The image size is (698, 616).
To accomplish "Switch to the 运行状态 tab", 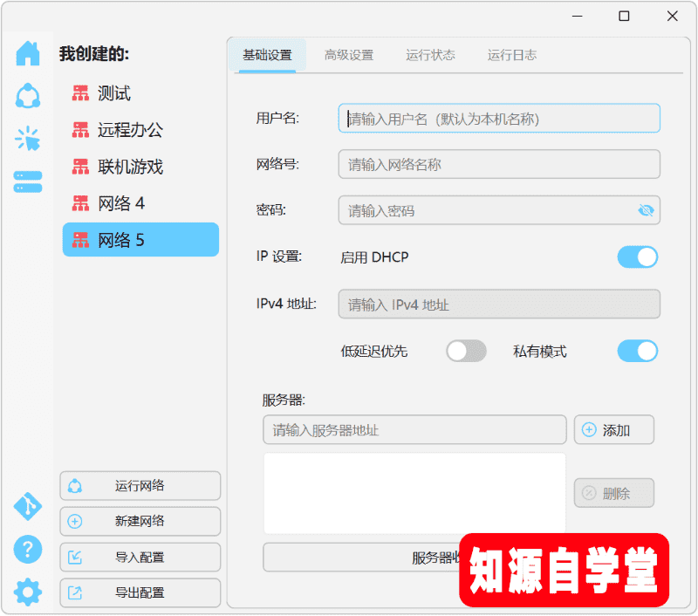I will pos(430,55).
